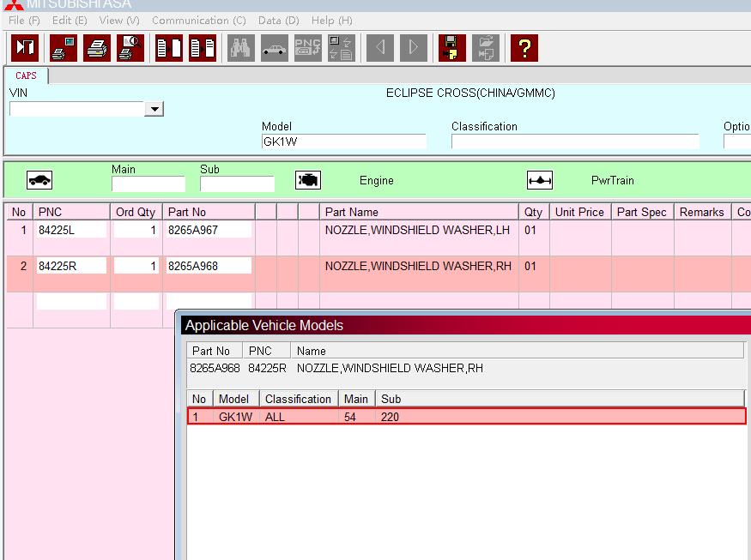
Task: Click the car body icon button
Action: point(39,180)
